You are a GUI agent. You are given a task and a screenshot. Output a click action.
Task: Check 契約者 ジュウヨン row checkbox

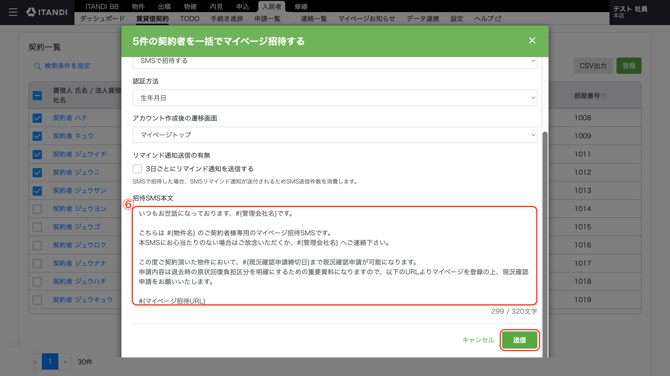click(x=37, y=209)
